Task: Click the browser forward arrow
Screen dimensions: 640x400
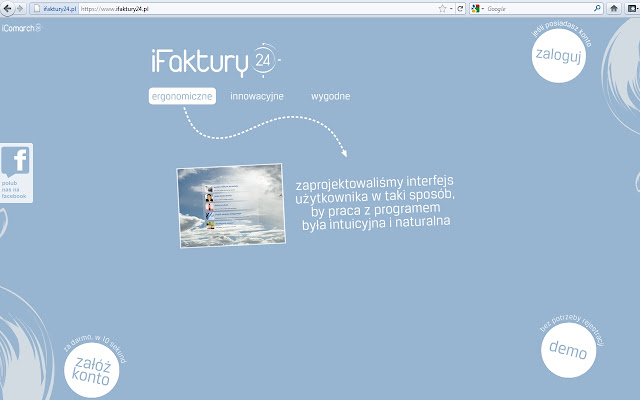Action: (x=20, y=9)
